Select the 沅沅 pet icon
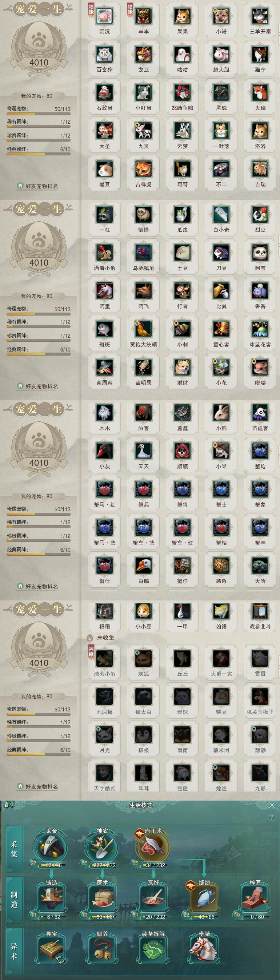This screenshot has width=280, height=980. (104, 16)
